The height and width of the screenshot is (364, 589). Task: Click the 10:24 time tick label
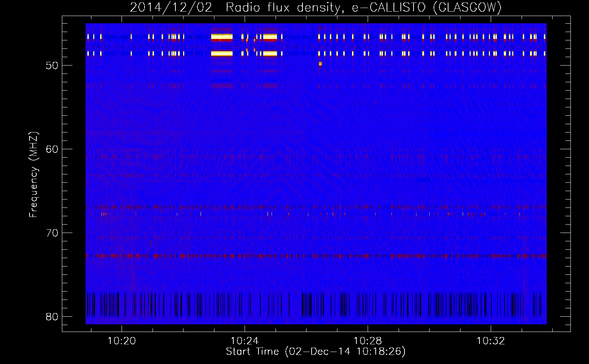pos(245,341)
